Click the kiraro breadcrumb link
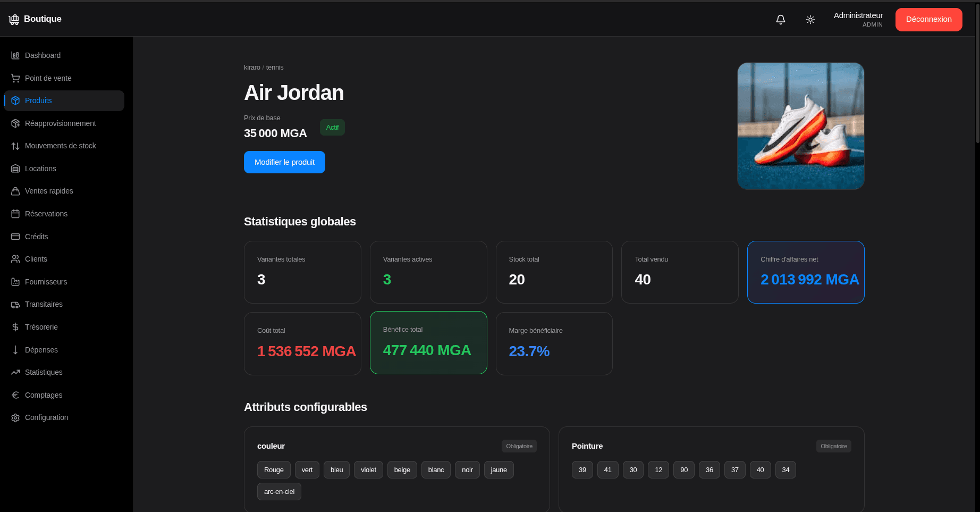The image size is (980, 512). (x=252, y=68)
